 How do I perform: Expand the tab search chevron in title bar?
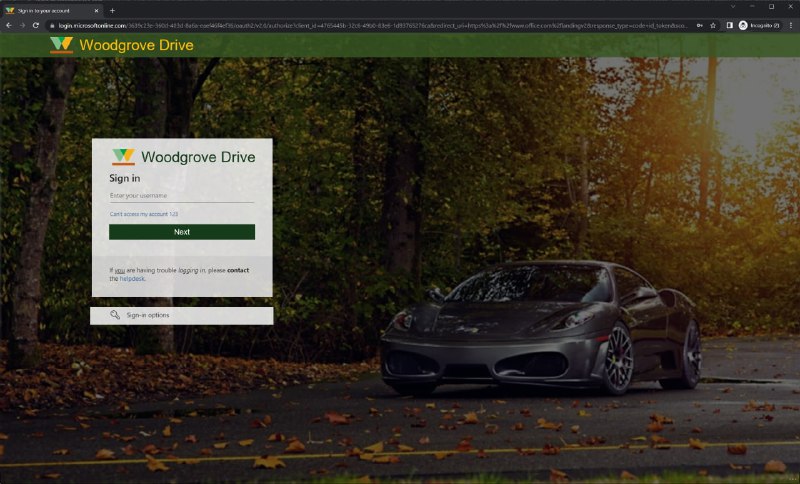tap(733, 7)
